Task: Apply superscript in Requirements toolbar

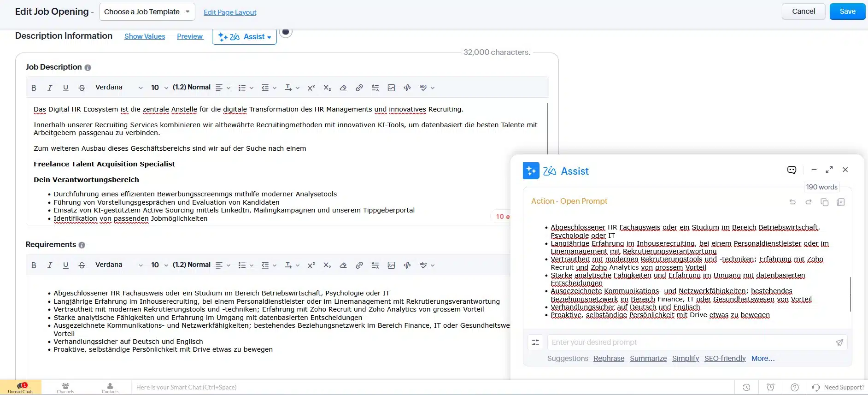Action: coord(311,265)
